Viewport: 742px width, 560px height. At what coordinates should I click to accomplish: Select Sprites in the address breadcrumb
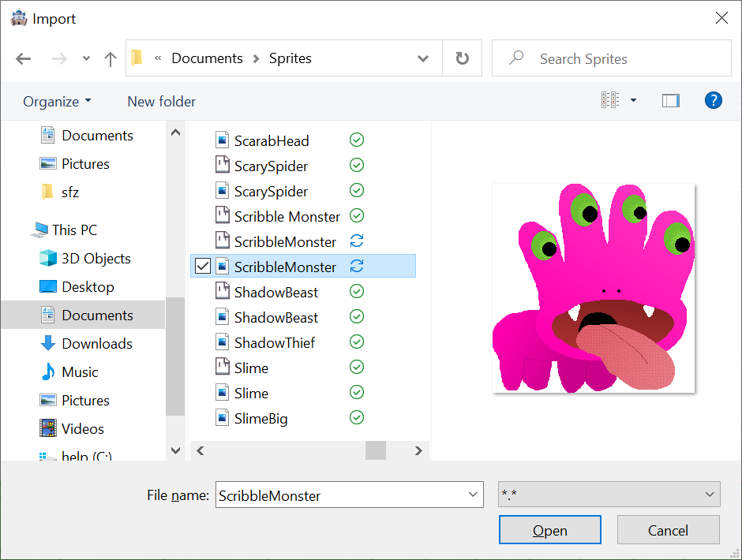[x=290, y=58]
